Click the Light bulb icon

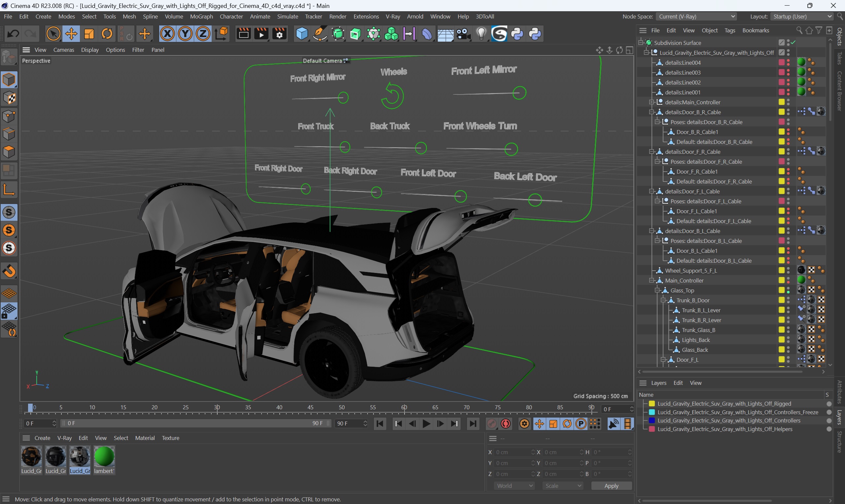(481, 34)
